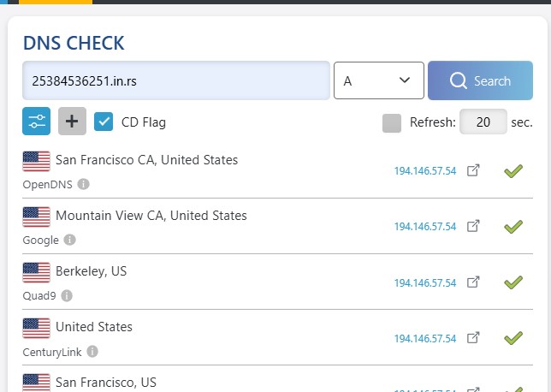The width and height of the screenshot is (551, 392).
Task: Enable the Refresh auto-reload checkbox
Action: pyautogui.click(x=392, y=123)
